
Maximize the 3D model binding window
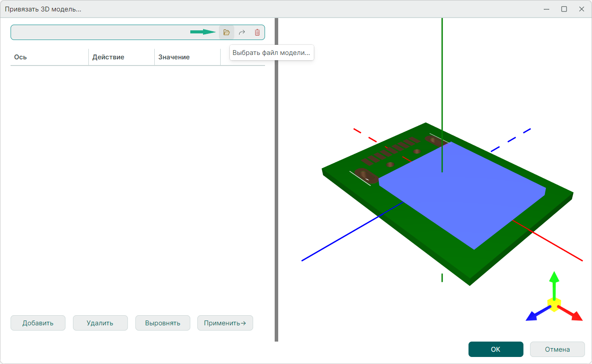coord(564,9)
